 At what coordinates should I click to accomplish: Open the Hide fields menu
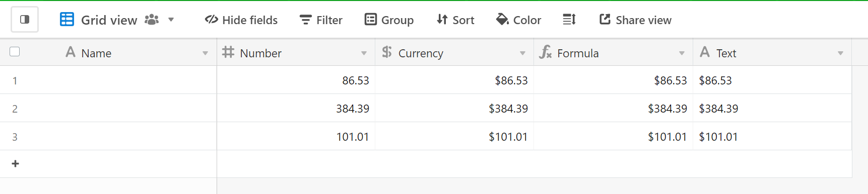coord(241,20)
